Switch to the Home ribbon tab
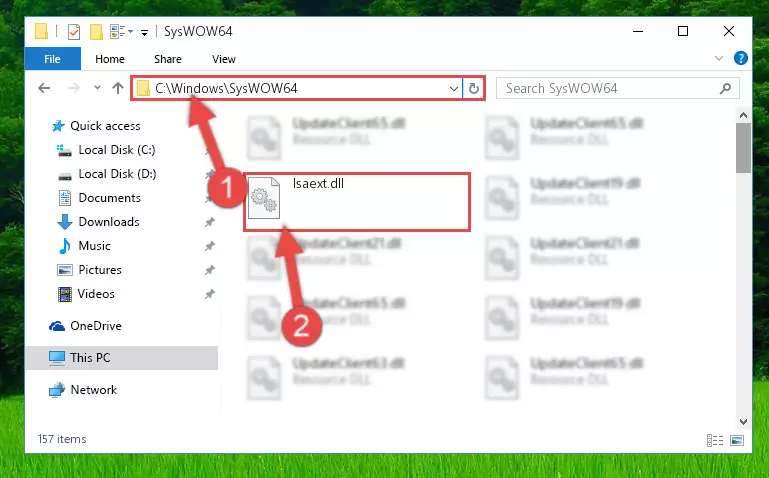 pos(110,59)
